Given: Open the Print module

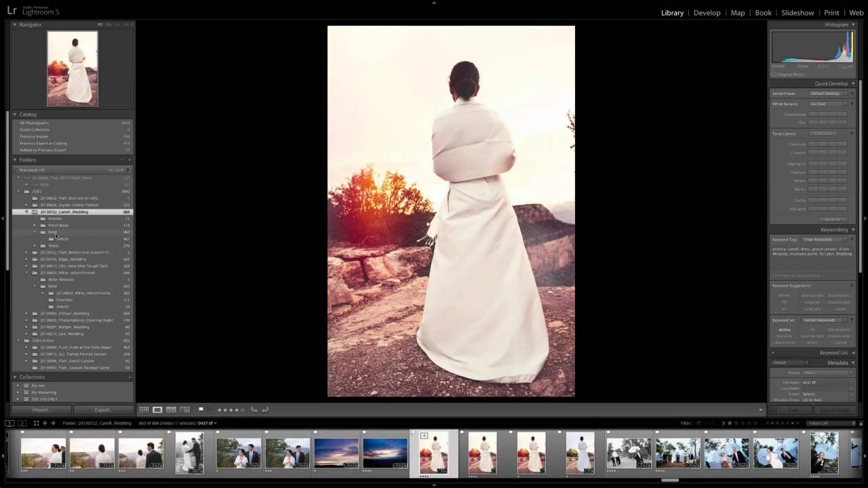Looking at the screenshot, I should pos(831,13).
